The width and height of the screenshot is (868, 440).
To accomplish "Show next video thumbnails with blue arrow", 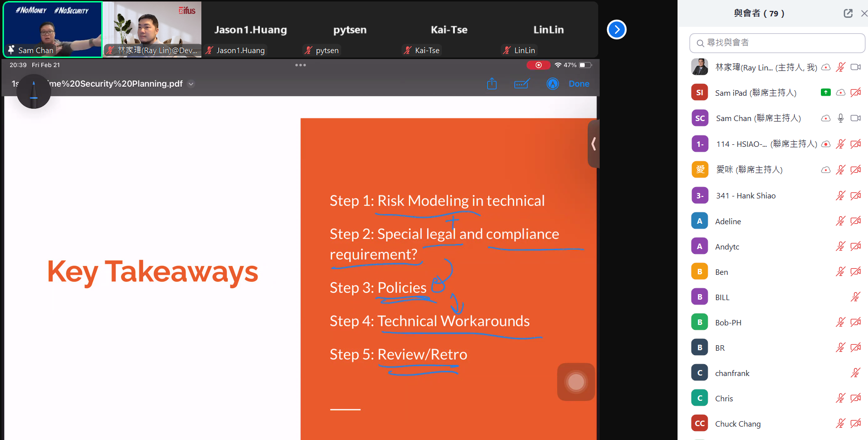I will (617, 30).
